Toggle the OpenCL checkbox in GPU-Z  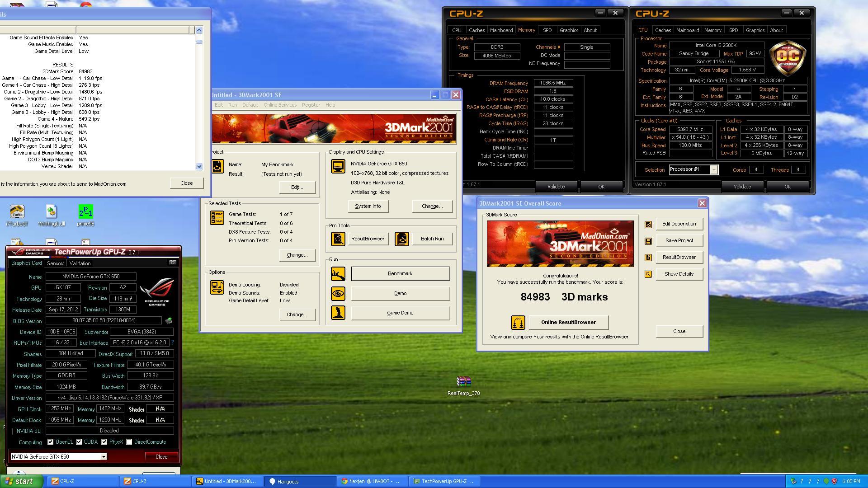51,442
